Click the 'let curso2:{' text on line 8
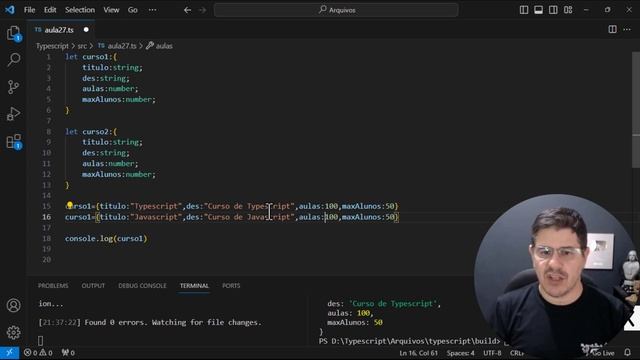Viewport: 640px width, 360px height. pyautogui.click(x=91, y=131)
